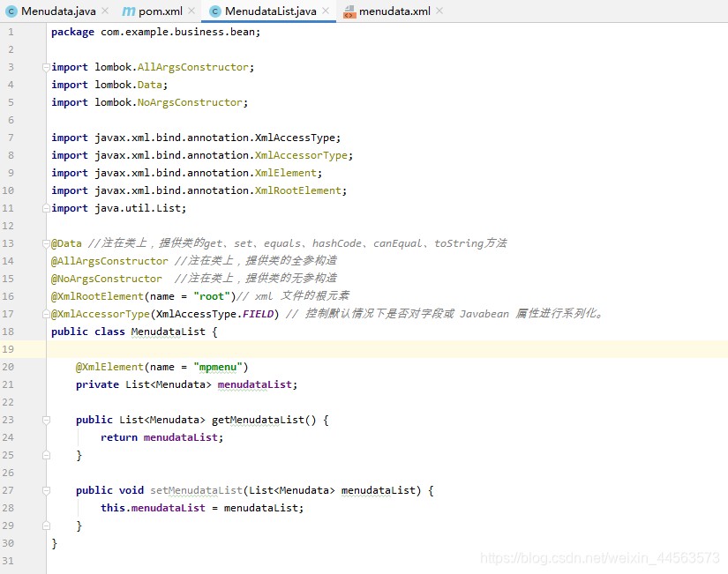Click this.menudataList on line 28
728x574 pixels.
click(153, 508)
